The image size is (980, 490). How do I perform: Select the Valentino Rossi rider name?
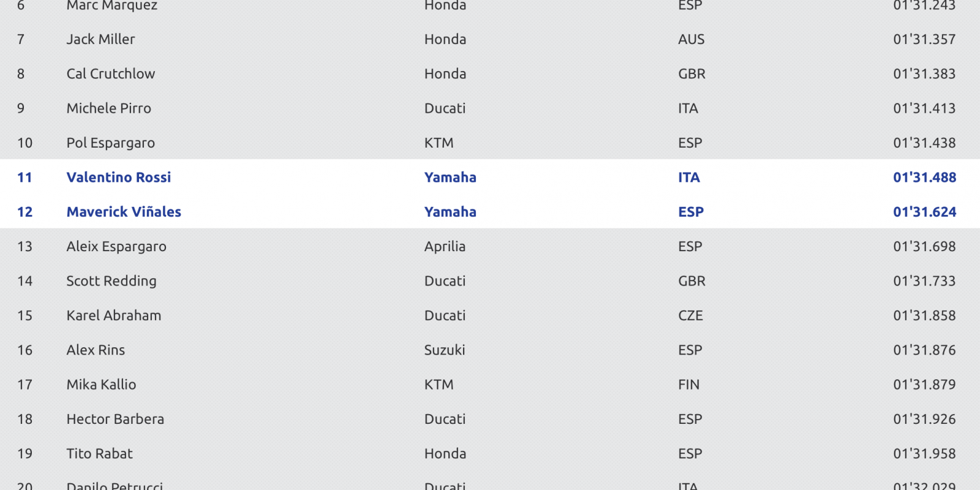point(119,177)
